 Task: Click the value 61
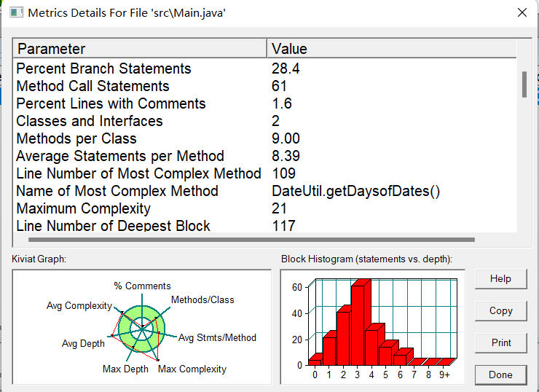click(x=279, y=86)
